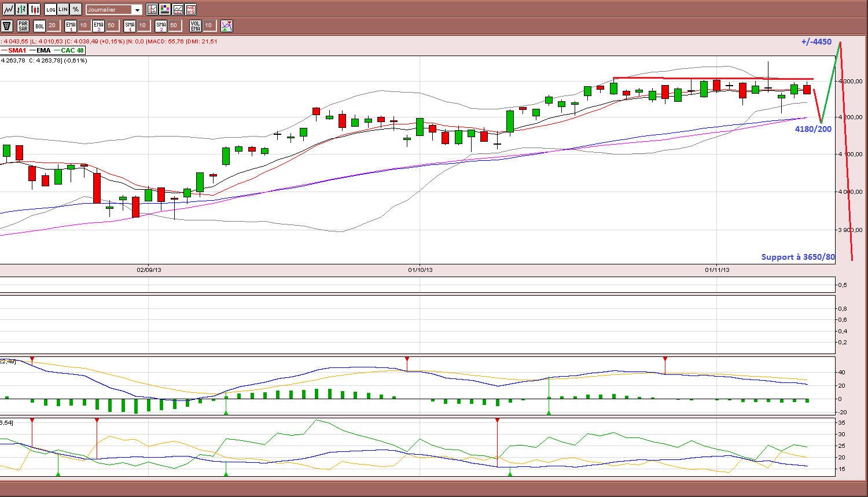Click the VOL EMA period field
This screenshot has height=497, width=868.
[x=210, y=25]
